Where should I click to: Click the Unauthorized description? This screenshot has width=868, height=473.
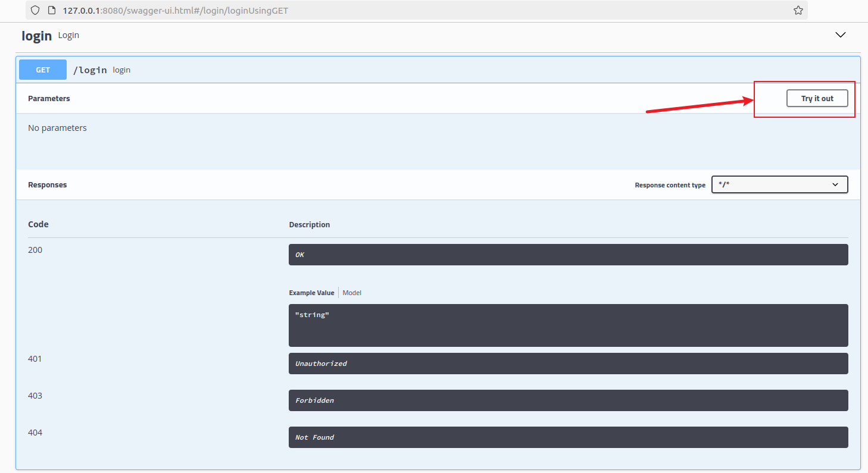click(x=568, y=364)
